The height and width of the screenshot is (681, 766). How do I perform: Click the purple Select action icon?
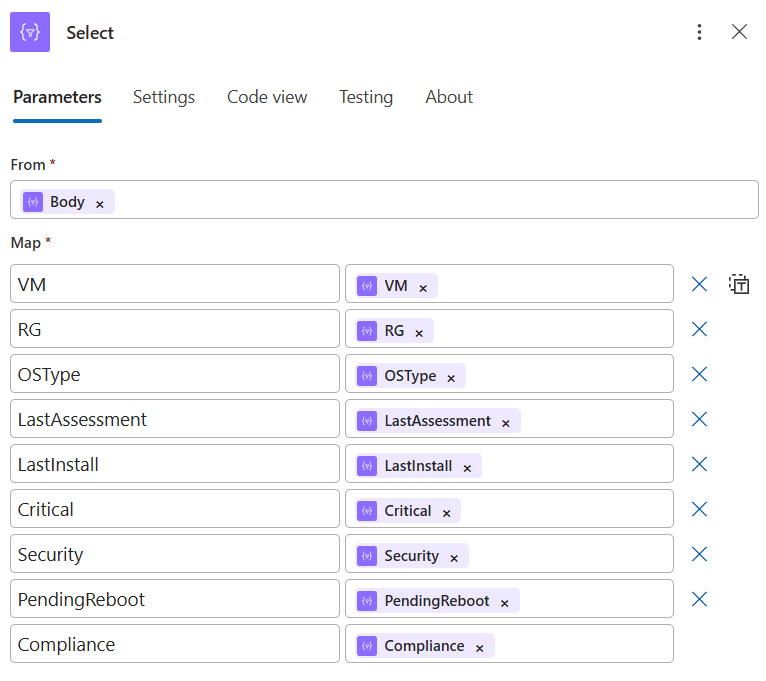(x=30, y=32)
